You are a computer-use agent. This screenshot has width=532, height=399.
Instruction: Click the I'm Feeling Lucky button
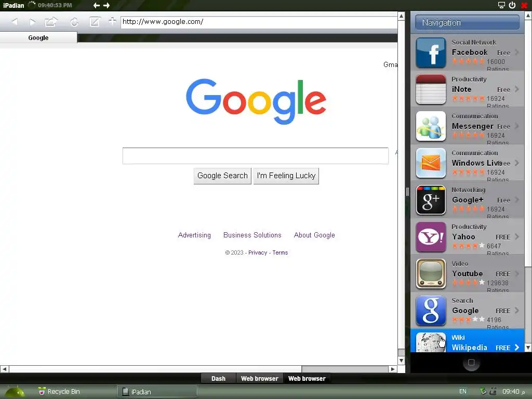(286, 176)
